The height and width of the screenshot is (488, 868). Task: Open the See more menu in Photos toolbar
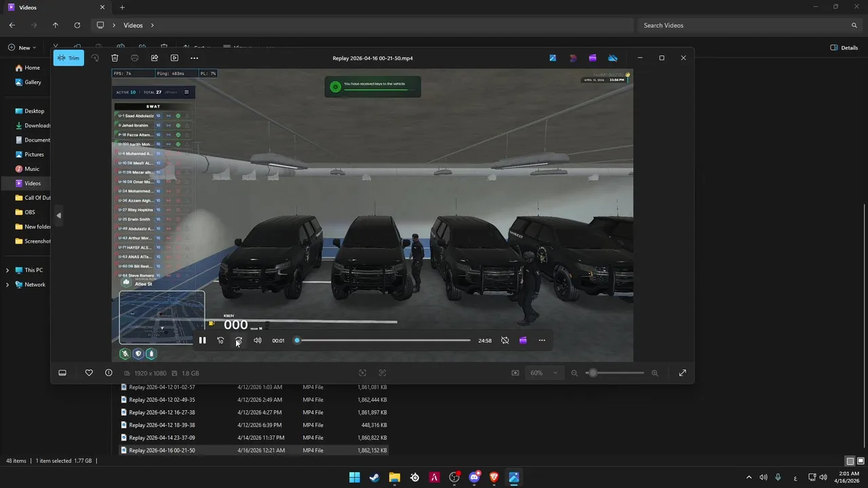tap(195, 58)
